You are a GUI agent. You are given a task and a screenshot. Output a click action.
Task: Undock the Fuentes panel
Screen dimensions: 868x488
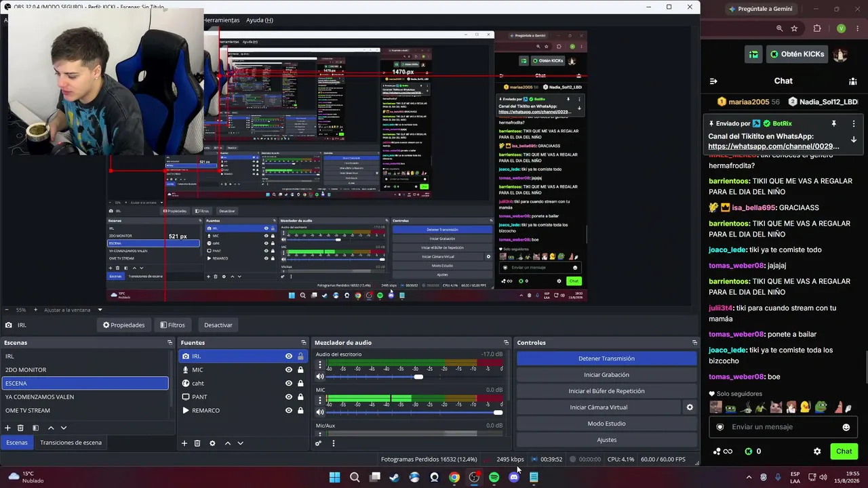click(304, 343)
